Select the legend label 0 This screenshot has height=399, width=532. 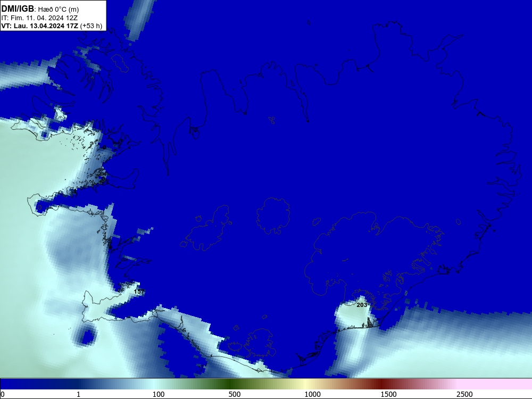[3, 394]
